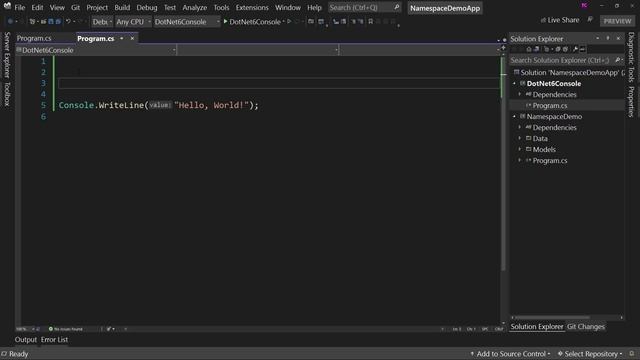Click the split editor icon above scrollbar
The height and width of the screenshot is (360, 640).
click(503, 48)
